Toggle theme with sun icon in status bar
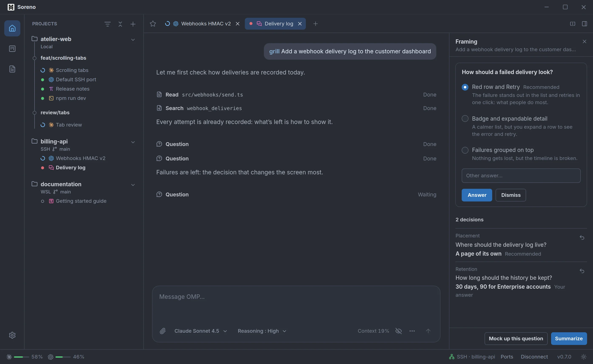Screen dimensions: 593x364 [583, 357]
